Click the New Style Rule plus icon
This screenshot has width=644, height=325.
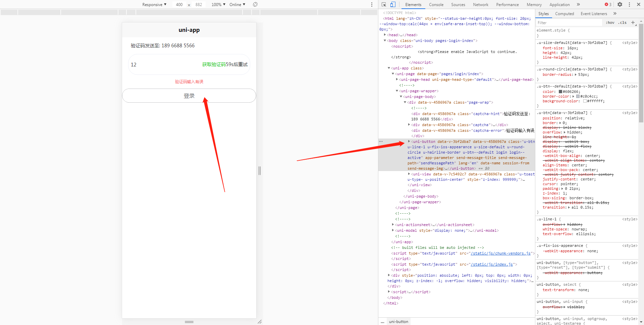[x=633, y=22]
